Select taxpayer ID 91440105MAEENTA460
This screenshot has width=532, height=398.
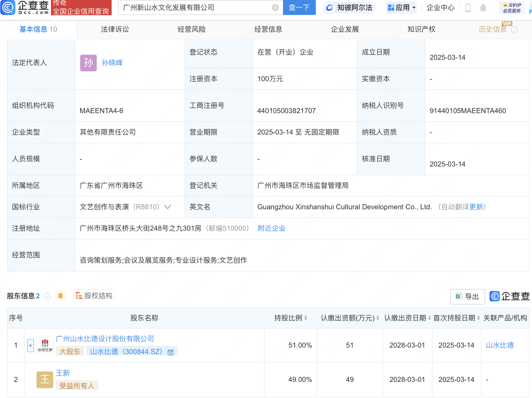(x=468, y=111)
